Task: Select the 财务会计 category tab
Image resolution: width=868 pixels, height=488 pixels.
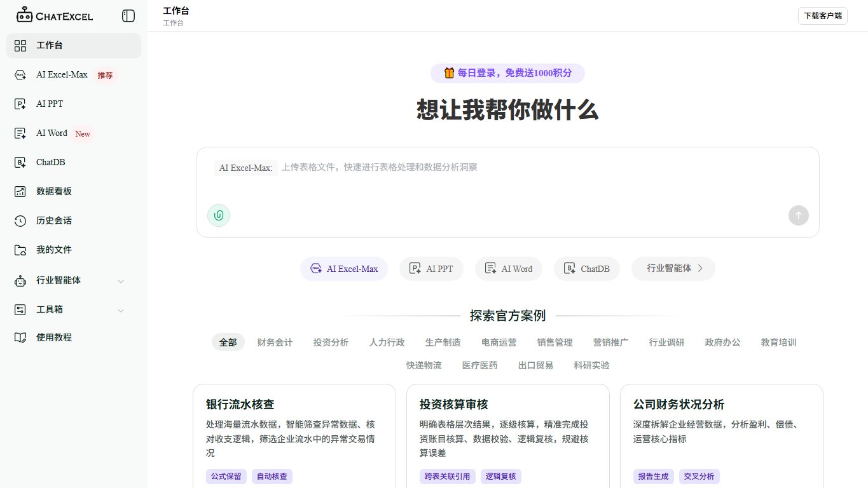Action: (x=275, y=342)
